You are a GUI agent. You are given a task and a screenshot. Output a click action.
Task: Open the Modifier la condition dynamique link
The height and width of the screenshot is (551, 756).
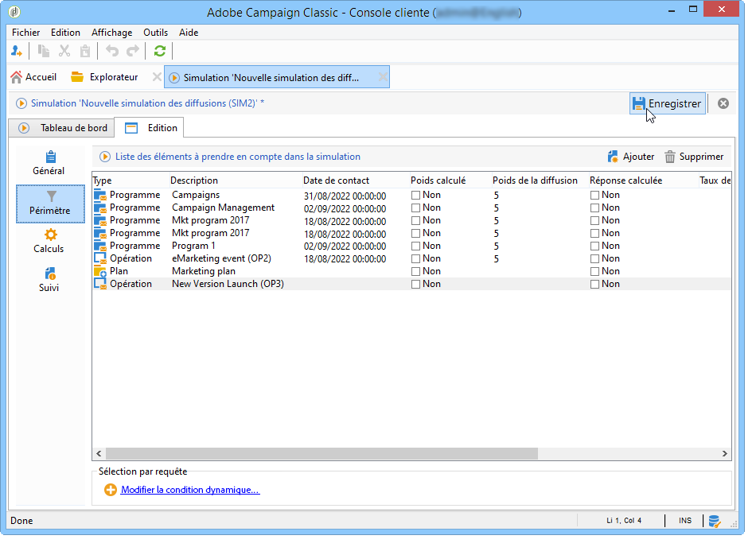pyautogui.click(x=190, y=490)
